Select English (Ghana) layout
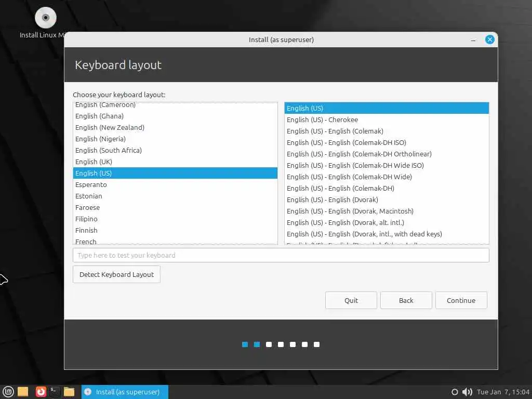This screenshot has height=399, width=532. pos(175,116)
